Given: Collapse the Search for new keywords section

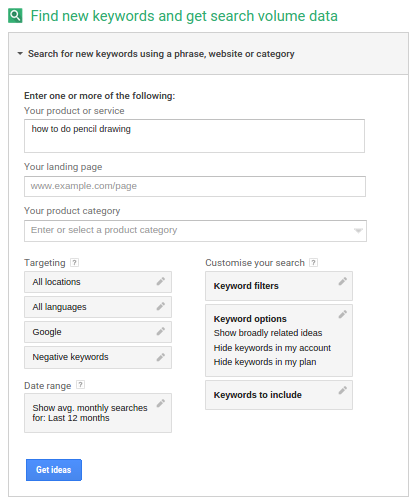Looking at the screenshot, I should 20,53.
